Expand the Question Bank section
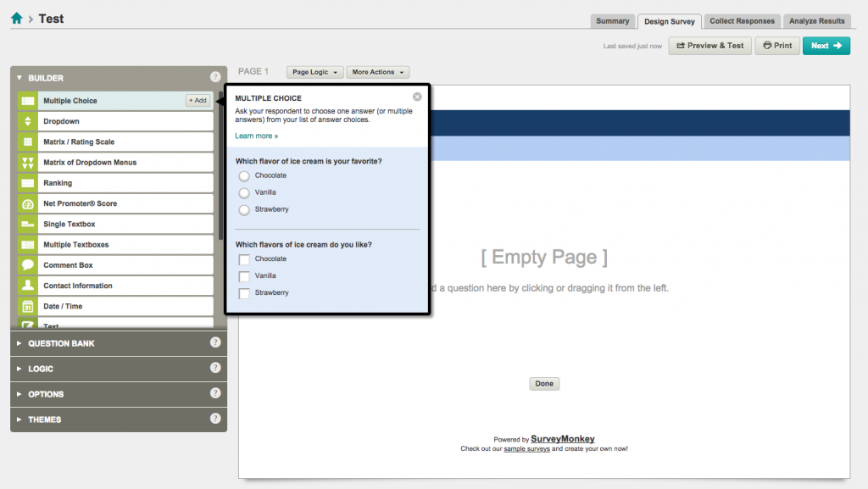 pyautogui.click(x=61, y=343)
